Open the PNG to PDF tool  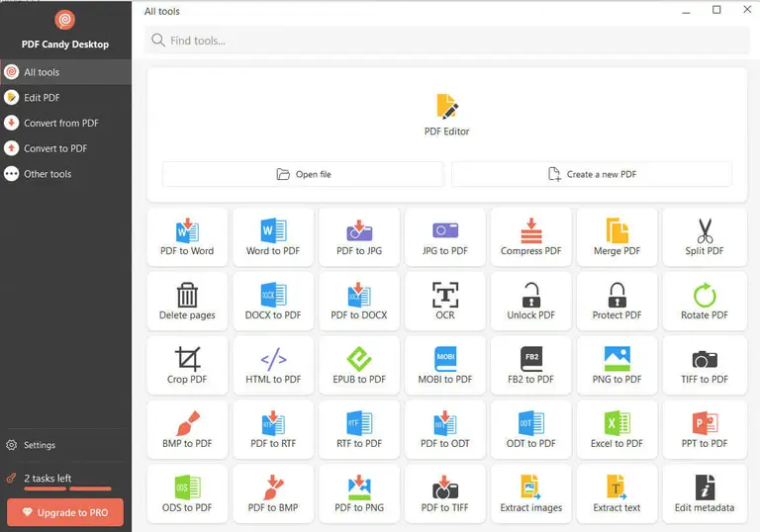coord(617,365)
